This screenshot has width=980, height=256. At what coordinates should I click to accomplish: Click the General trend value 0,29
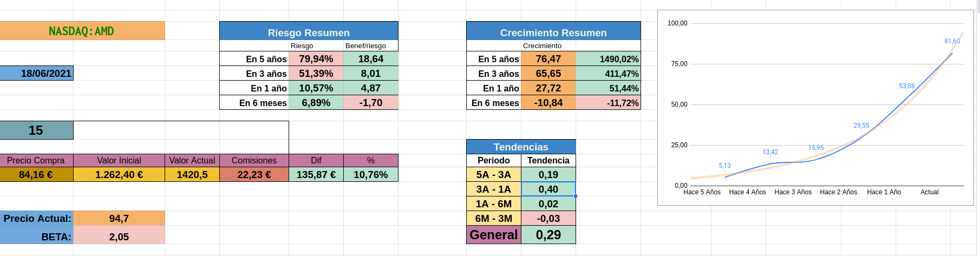tap(548, 235)
